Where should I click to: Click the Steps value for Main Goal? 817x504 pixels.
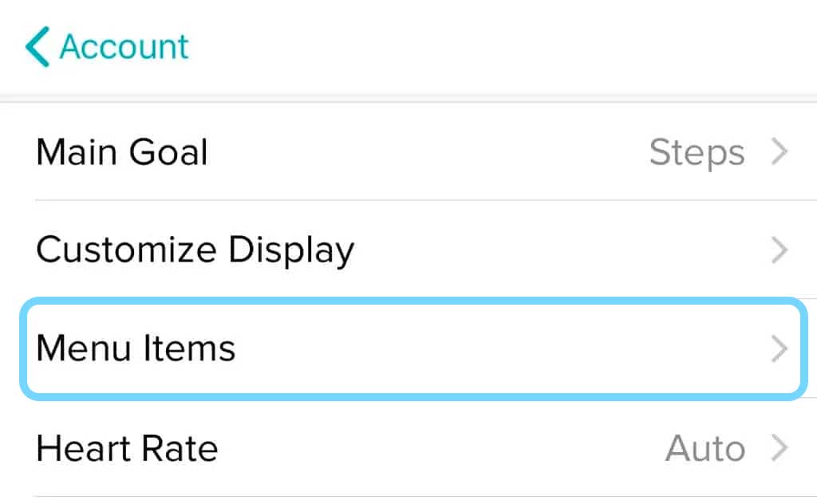[697, 152]
